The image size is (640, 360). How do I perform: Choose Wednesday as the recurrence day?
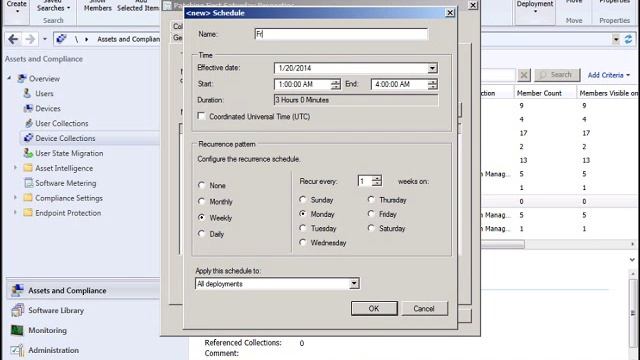tap(302, 242)
